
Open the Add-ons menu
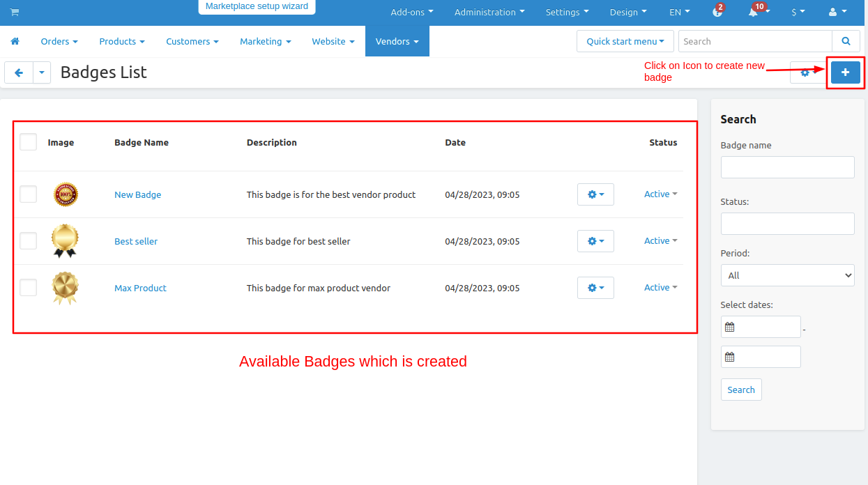point(411,12)
